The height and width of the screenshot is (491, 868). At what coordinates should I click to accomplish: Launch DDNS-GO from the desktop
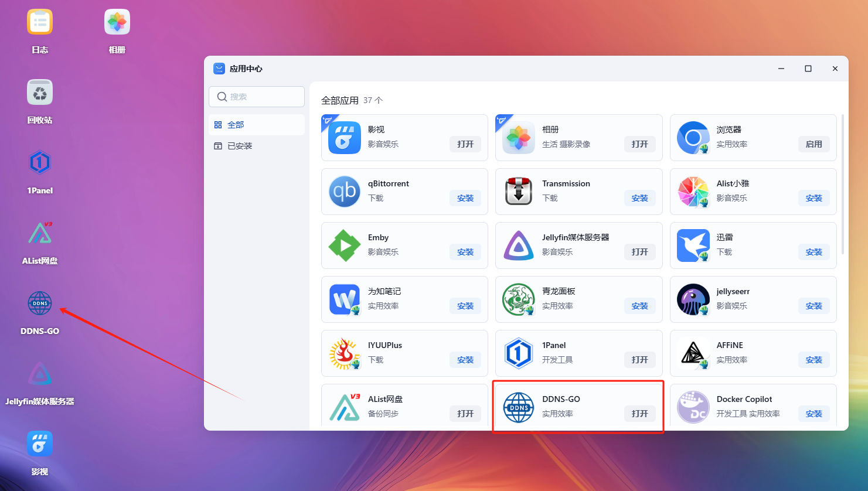40,304
